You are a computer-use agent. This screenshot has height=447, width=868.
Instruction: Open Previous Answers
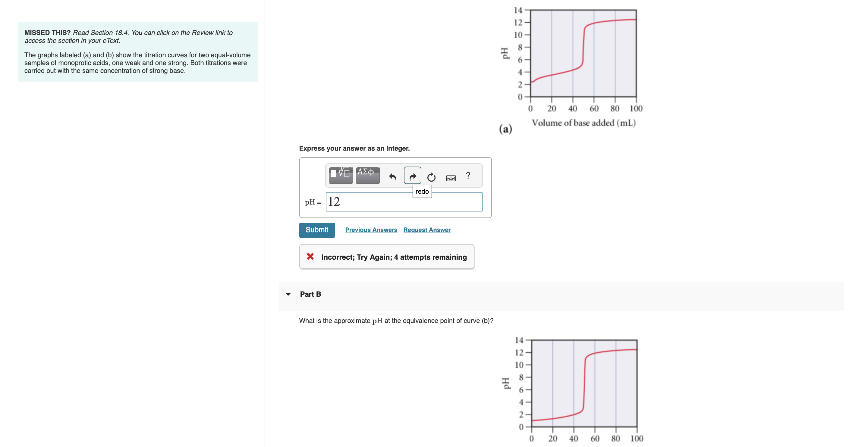click(371, 230)
